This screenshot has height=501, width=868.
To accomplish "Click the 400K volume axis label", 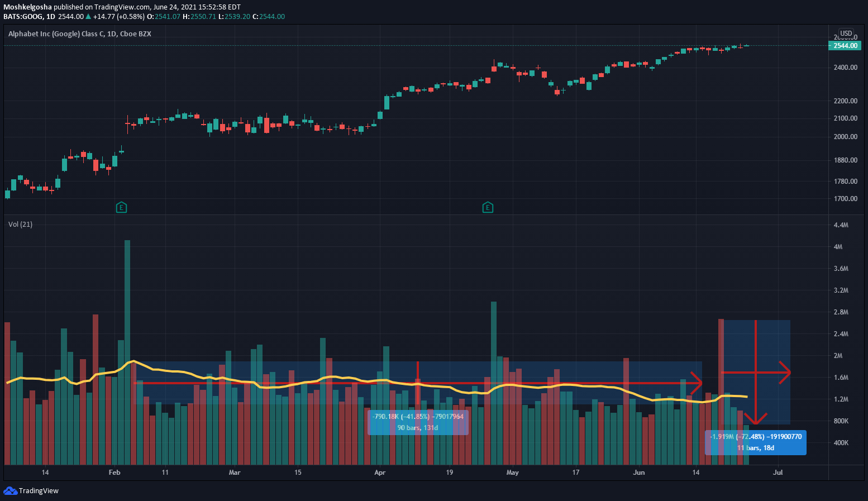I will click(841, 443).
